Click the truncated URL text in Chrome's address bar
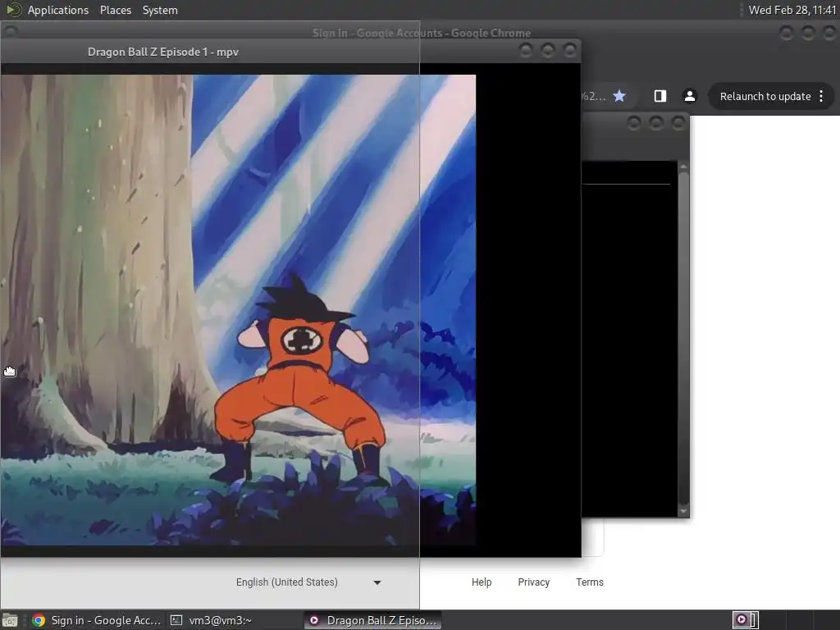 tap(594, 97)
